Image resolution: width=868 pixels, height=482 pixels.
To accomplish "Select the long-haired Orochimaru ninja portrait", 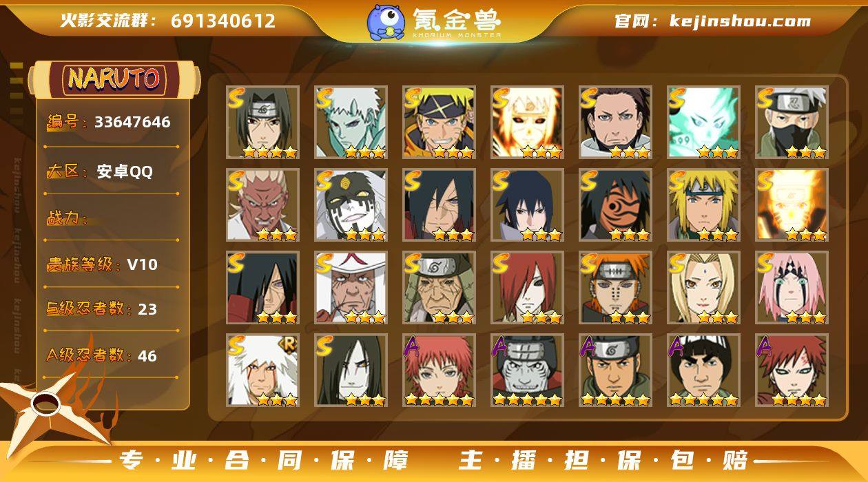I will [x=351, y=370].
